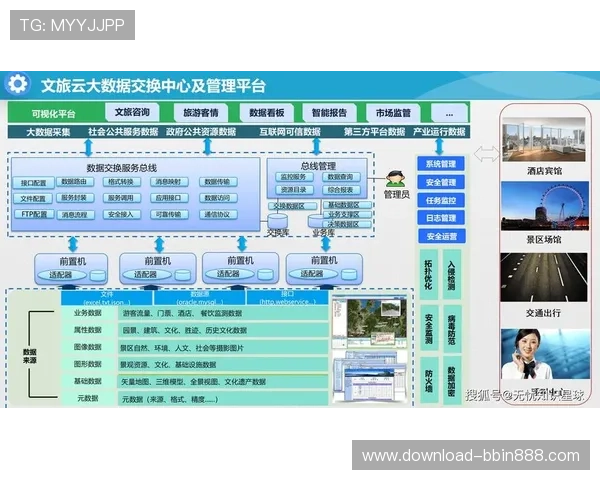This screenshot has height=480, width=600.
Task: Click the 病毒防范 vertical box
Action: click(452, 328)
